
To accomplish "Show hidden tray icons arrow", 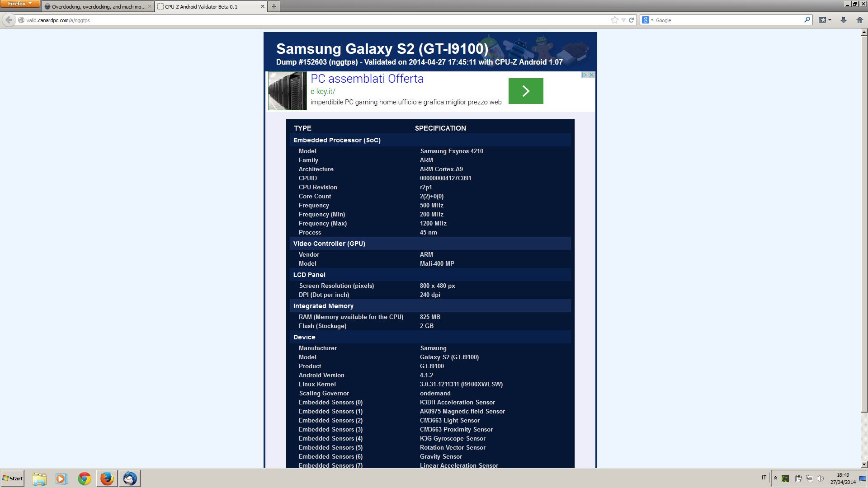I will pyautogui.click(x=775, y=478).
